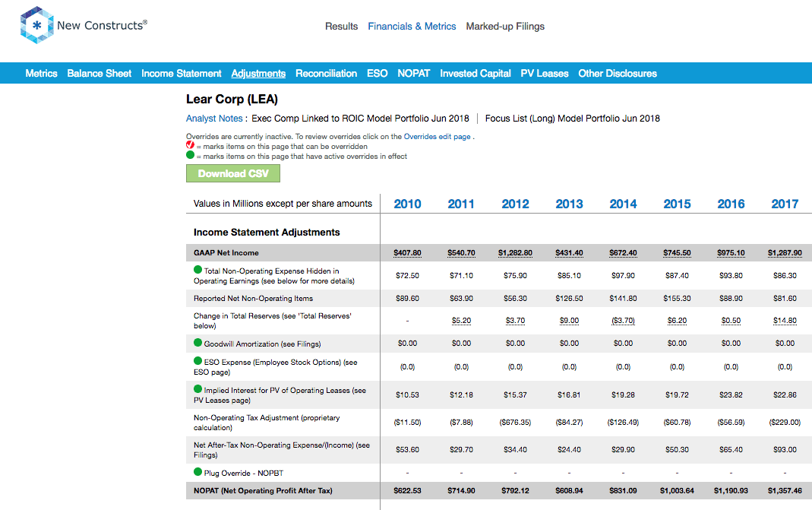Image resolution: width=812 pixels, height=510 pixels.
Task: Click the 2013 year column header
Action: pos(569,204)
